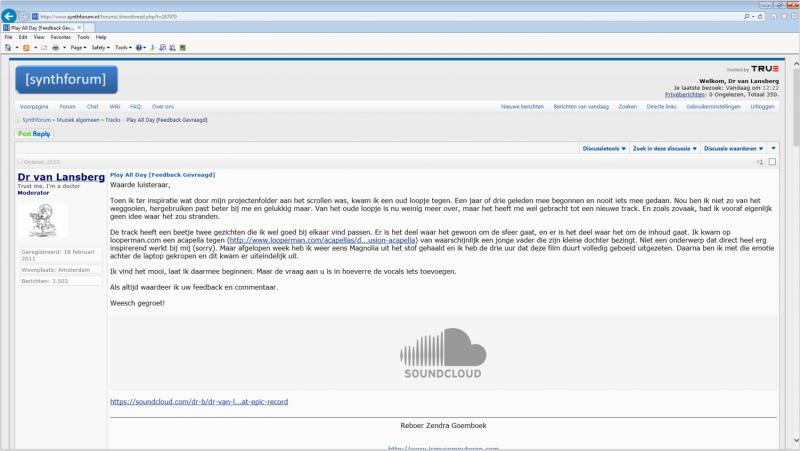
Task: Click the Uitloggen link
Action: tap(762, 107)
